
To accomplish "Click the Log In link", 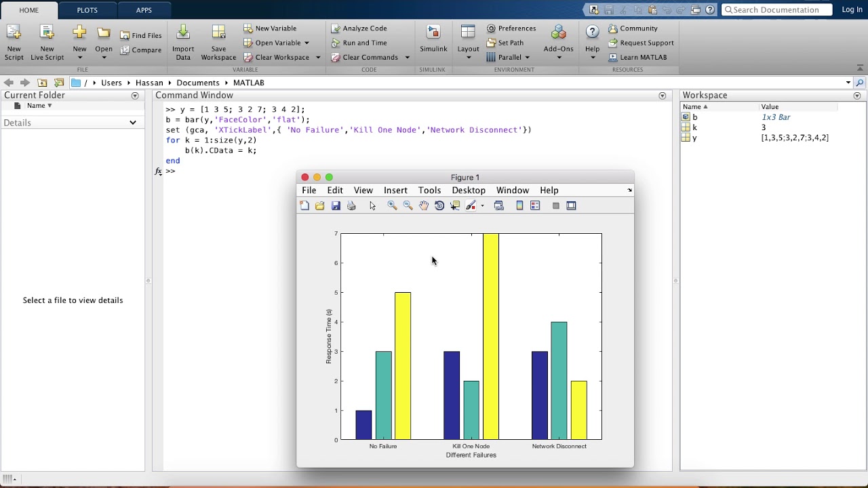I will [852, 9].
